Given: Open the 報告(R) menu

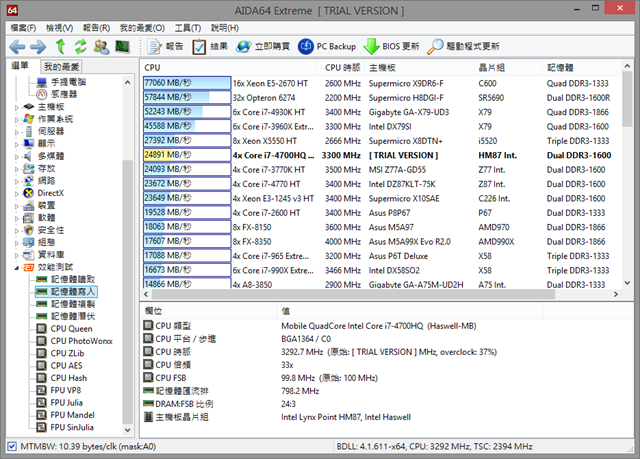Looking at the screenshot, I should coord(96,28).
